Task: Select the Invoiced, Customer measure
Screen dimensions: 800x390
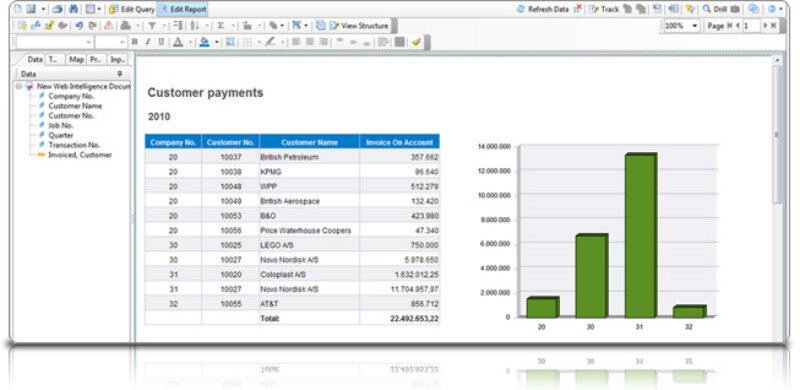Action: point(80,155)
